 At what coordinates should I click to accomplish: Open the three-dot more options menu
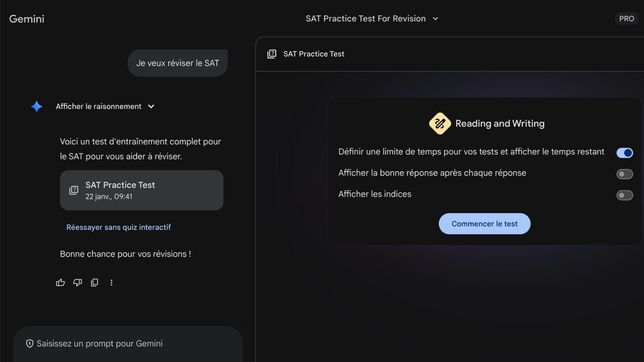[111, 283]
